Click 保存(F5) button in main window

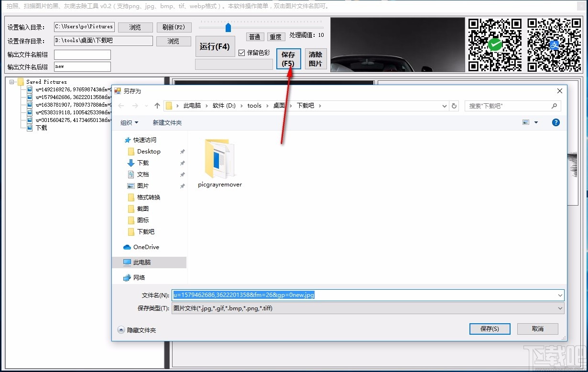(288, 59)
